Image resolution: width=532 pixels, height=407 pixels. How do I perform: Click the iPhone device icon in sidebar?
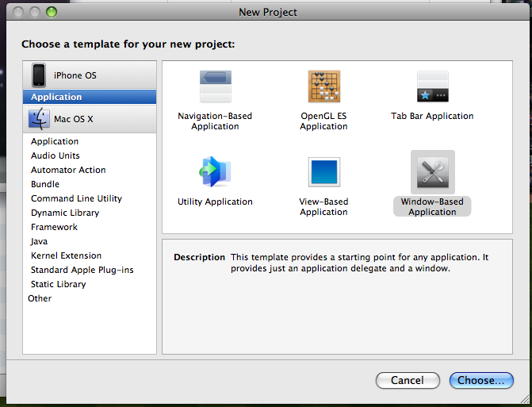click(x=39, y=75)
